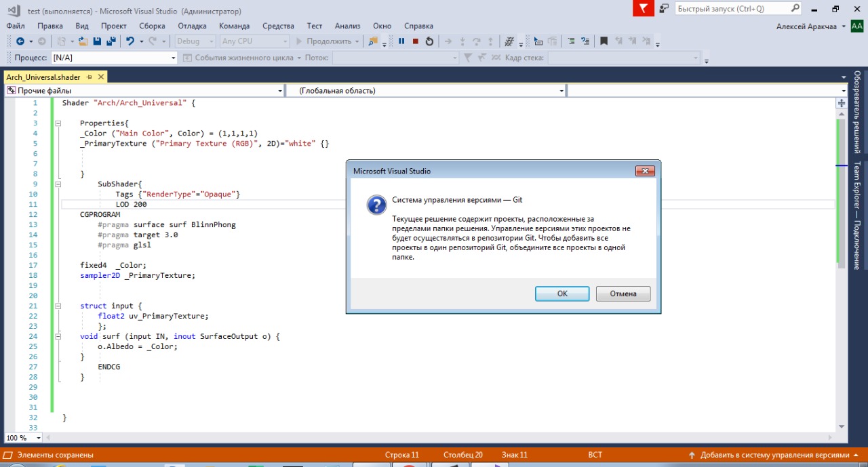Click Отмена in the Git dialog
The width and height of the screenshot is (868, 467).
pos(623,293)
